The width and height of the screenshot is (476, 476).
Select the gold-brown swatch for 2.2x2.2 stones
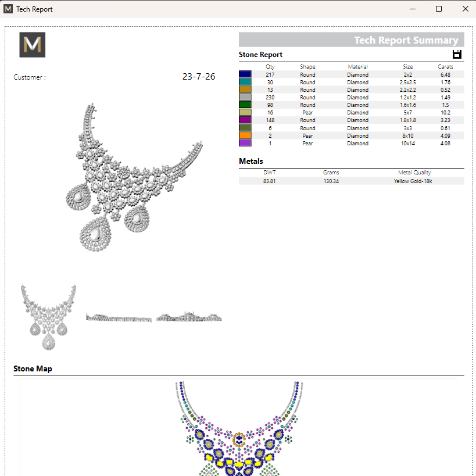pyautogui.click(x=245, y=90)
